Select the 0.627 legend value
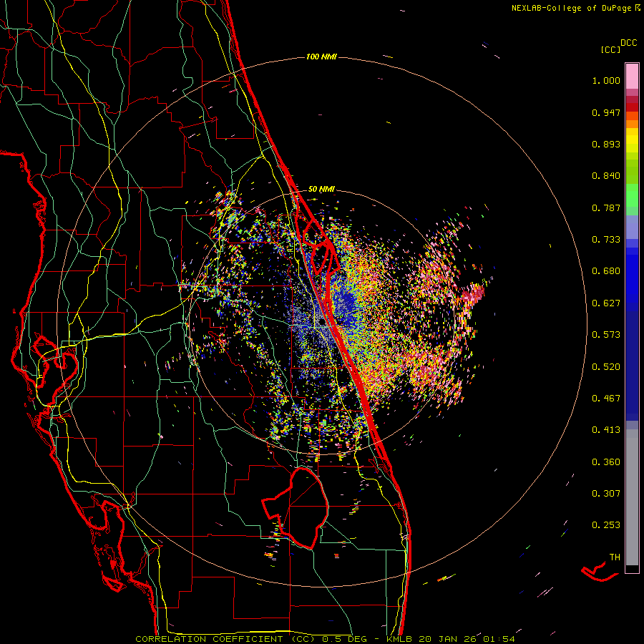Image resolution: width=644 pixels, height=644 pixels. pos(606,303)
